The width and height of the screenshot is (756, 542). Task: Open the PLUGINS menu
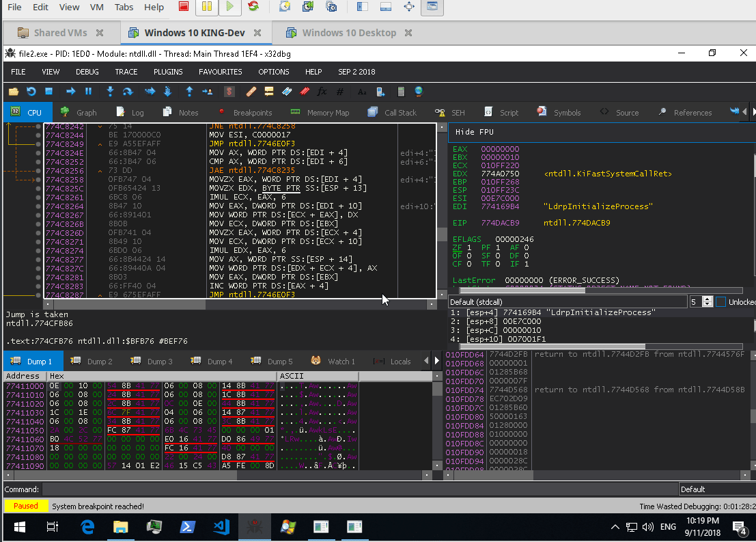tap(168, 72)
